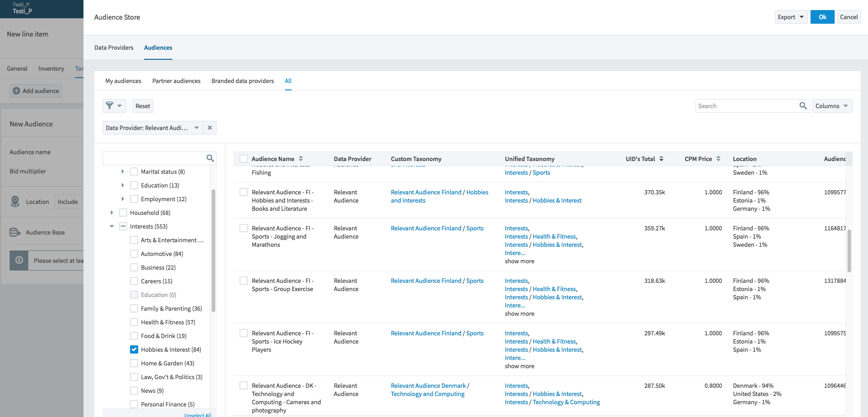
Task: Remove the Data Provider filter with X
Action: coord(210,128)
